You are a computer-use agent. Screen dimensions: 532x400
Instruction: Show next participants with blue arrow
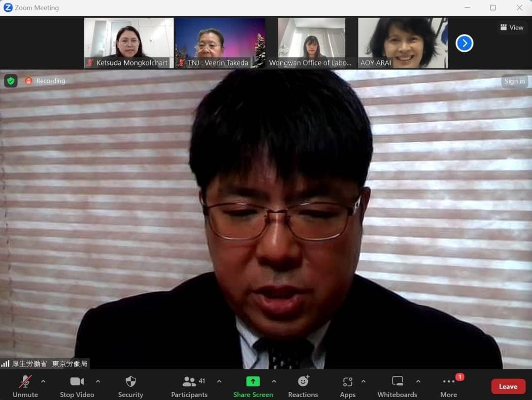464,43
